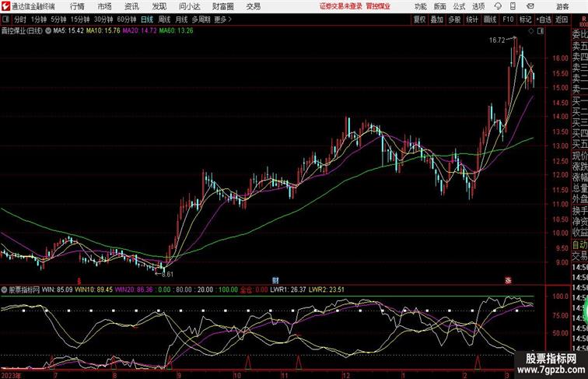Switch to the 月线 monthly period
588x379 pixels.
[x=181, y=19]
